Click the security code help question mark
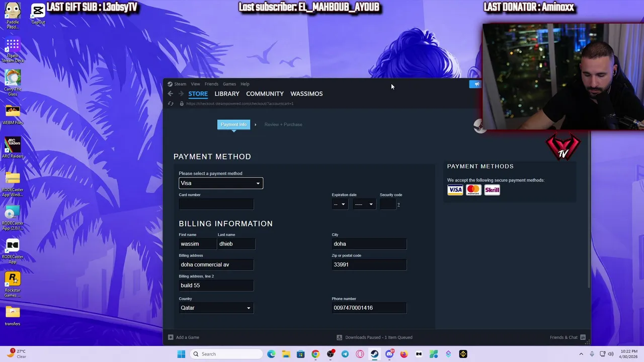 coord(398,205)
